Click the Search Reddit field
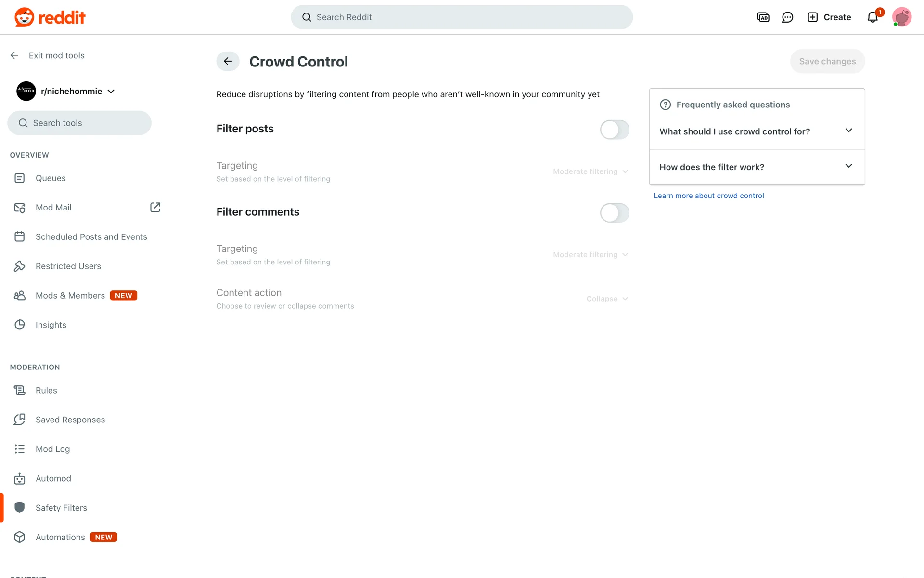 [x=462, y=17]
